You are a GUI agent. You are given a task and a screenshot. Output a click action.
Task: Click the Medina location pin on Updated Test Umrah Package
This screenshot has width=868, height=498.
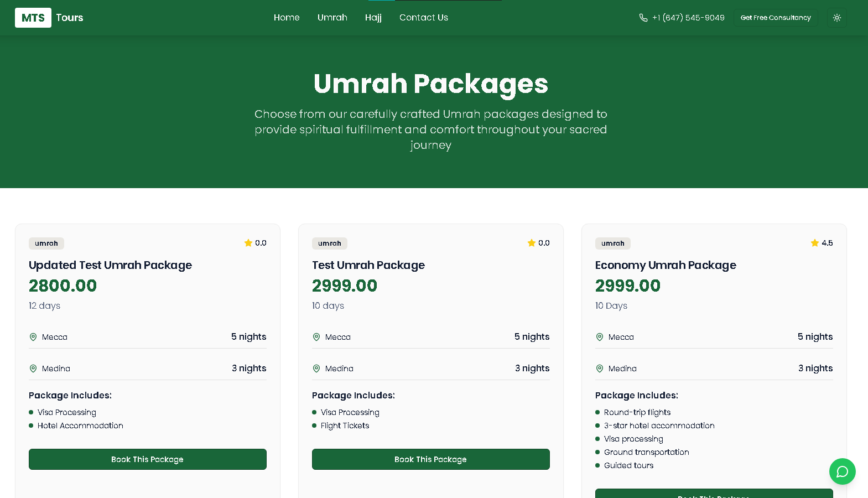click(33, 368)
